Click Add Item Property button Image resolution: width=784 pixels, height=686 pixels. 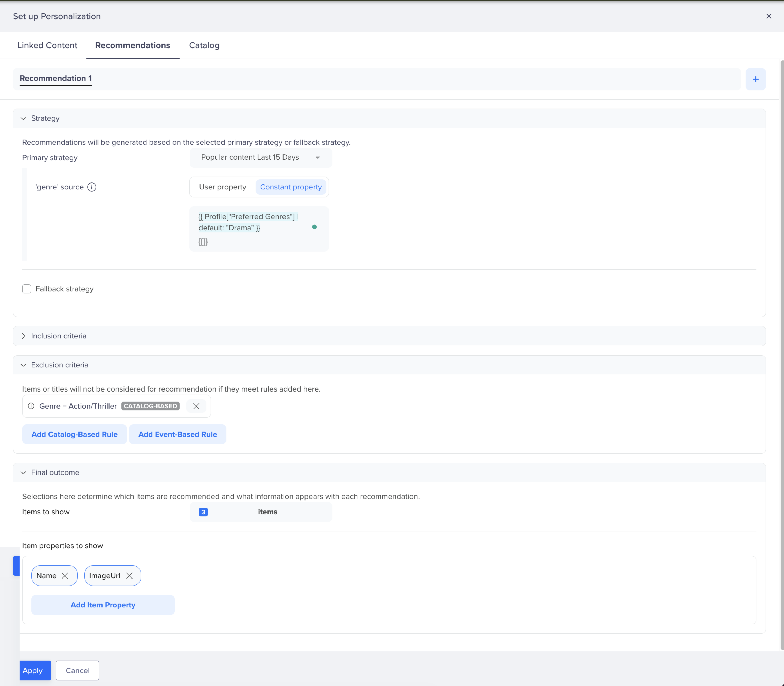(x=103, y=605)
